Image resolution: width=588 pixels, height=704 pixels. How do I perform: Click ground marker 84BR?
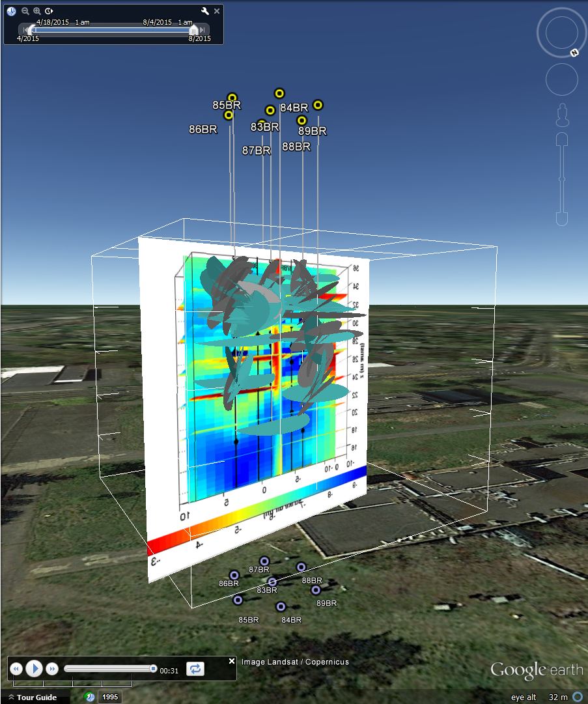(x=281, y=606)
